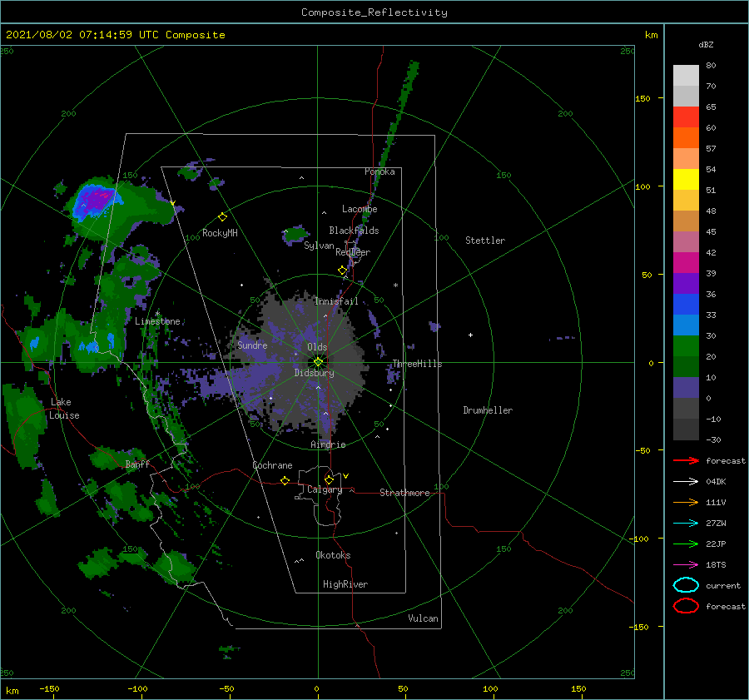This screenshot has height=700, width=749.
Task: Click the intense purple storm cell northwest of RockyMH
Action: point(96,201)
